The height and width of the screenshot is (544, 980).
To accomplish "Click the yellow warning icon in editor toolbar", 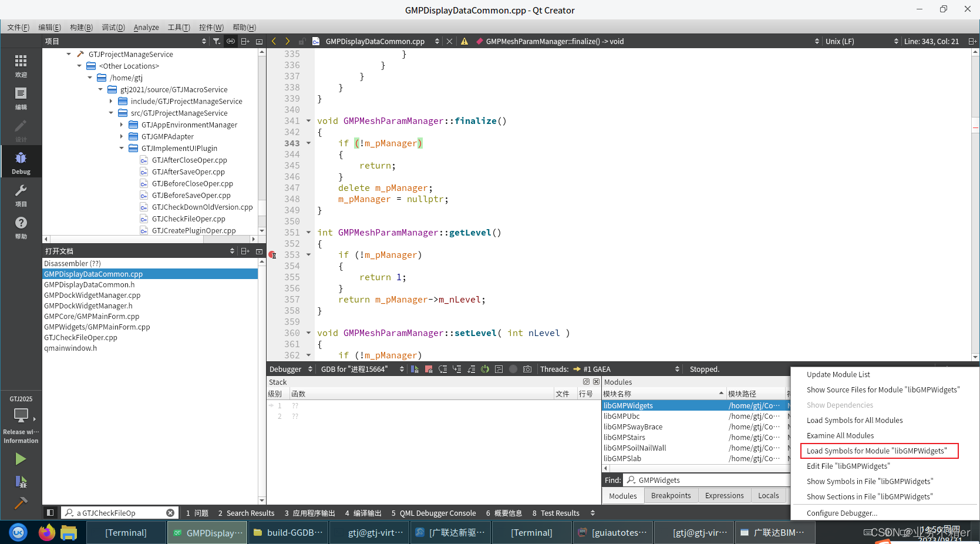I will coord(464,41).
